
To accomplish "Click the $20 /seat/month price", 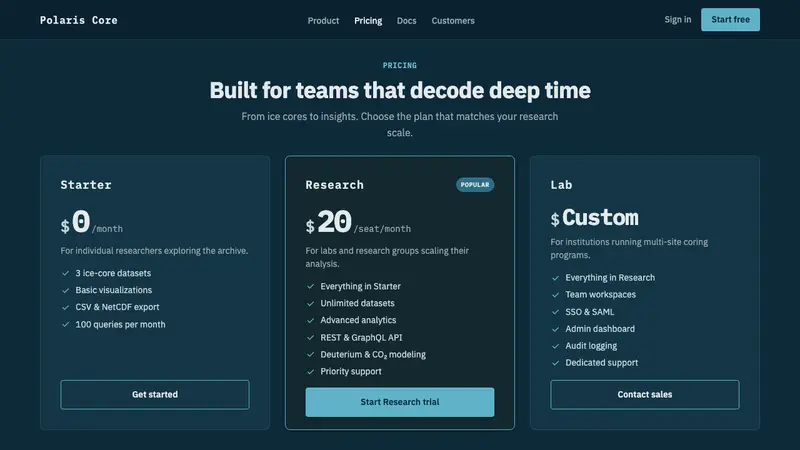I will [358, 223].
